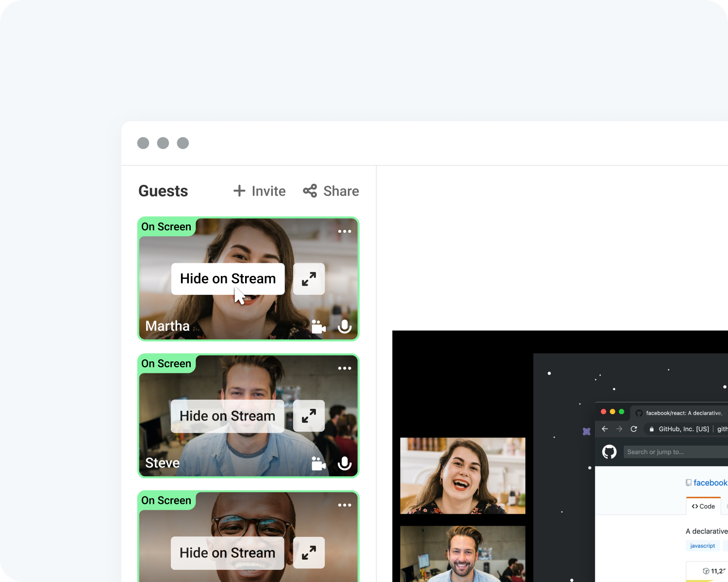This screenshot has height=582, width=728.
Task: Open the Code tab on GitHub
Action: click(703, 506)
